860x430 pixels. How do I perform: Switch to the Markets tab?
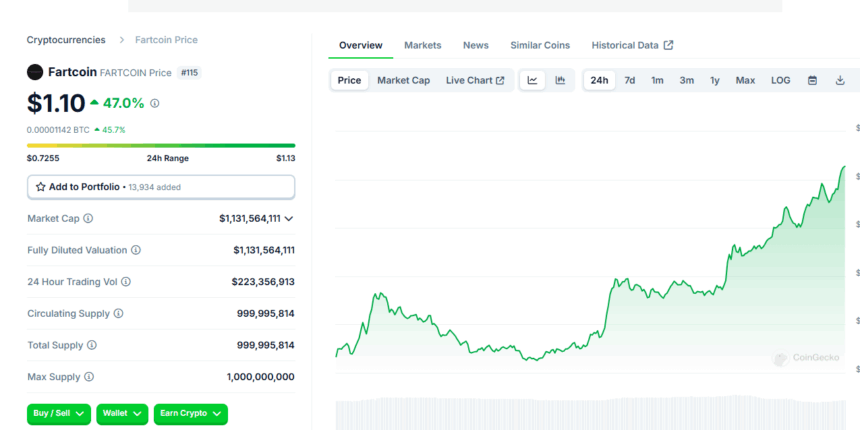click(x=423, y=45)
